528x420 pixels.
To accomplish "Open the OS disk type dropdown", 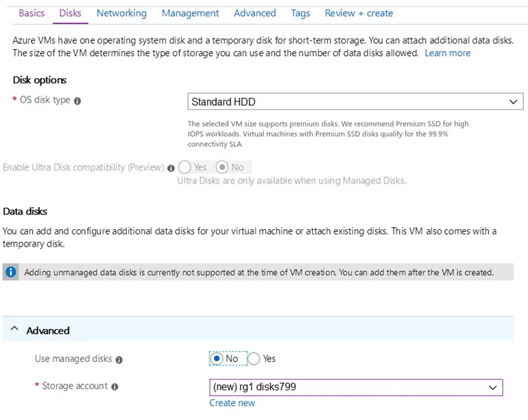I will (355, 102).
